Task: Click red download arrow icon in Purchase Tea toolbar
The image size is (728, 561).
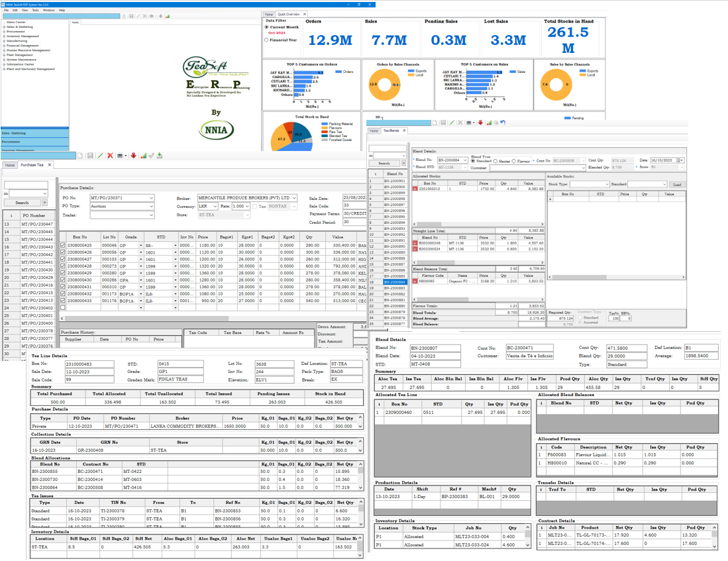Action: [x=133, y=156]
